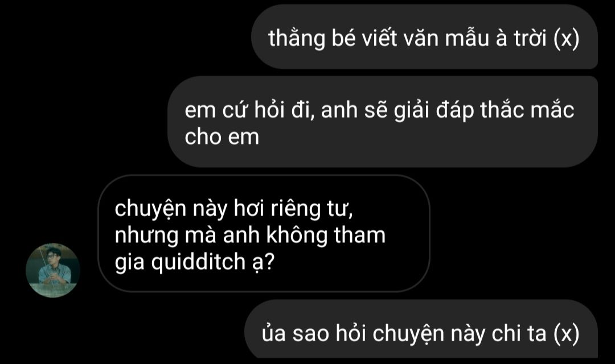The height and width of the screenshot is (364, 615).
Task: Select the message starting 'em cứ hỏi đi'
Action: coord(383,122)
